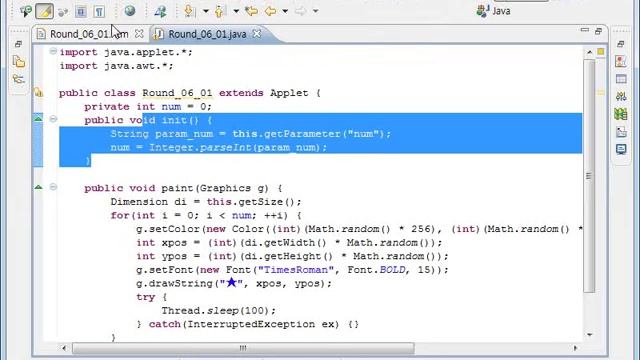Click yellow warning mark in overview ruler
The image size is (640, 360).
coord(601,93)
